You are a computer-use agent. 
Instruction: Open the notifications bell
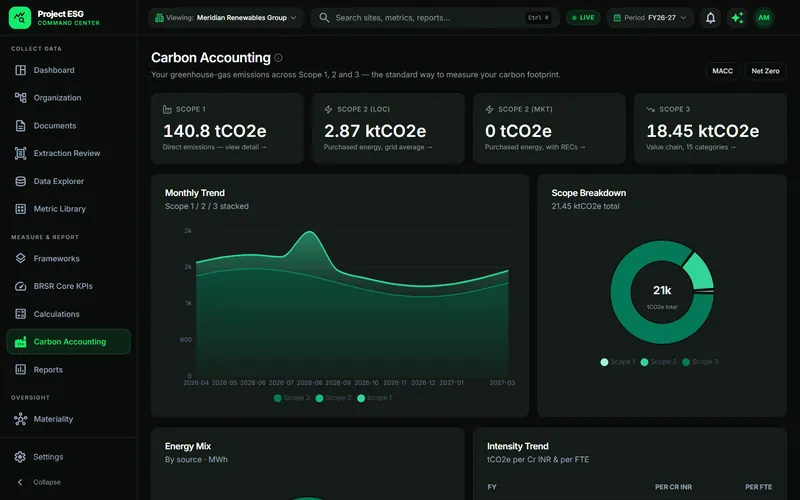point(710,18)
